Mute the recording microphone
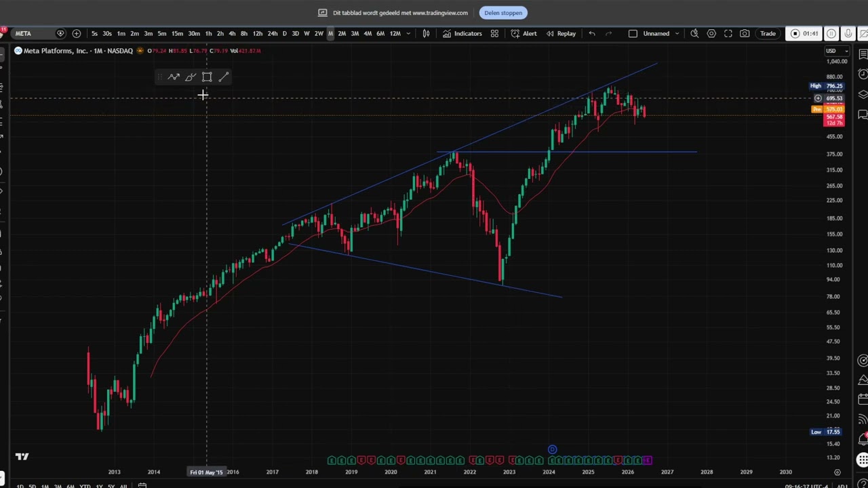 848,33
